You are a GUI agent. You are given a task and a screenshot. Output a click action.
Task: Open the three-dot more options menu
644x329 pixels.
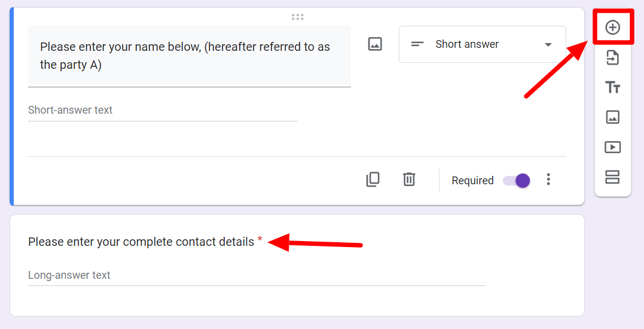click(548, 179)
